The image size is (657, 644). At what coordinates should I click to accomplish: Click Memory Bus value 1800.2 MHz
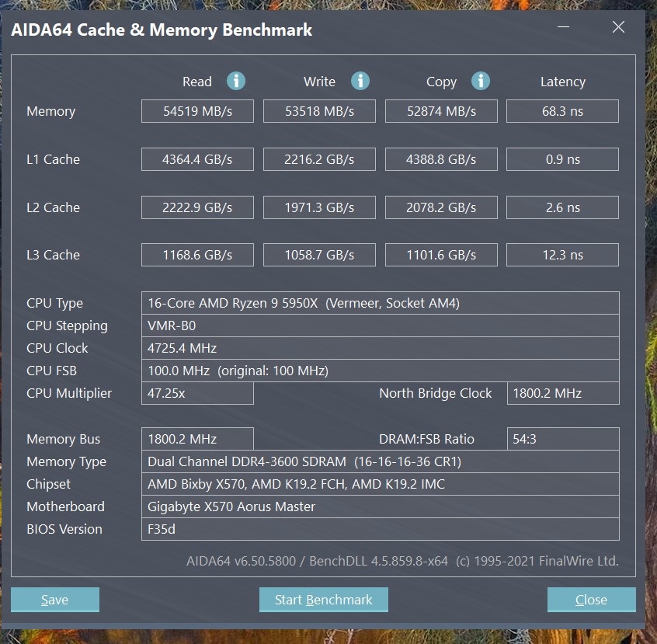tap(197, 439)
